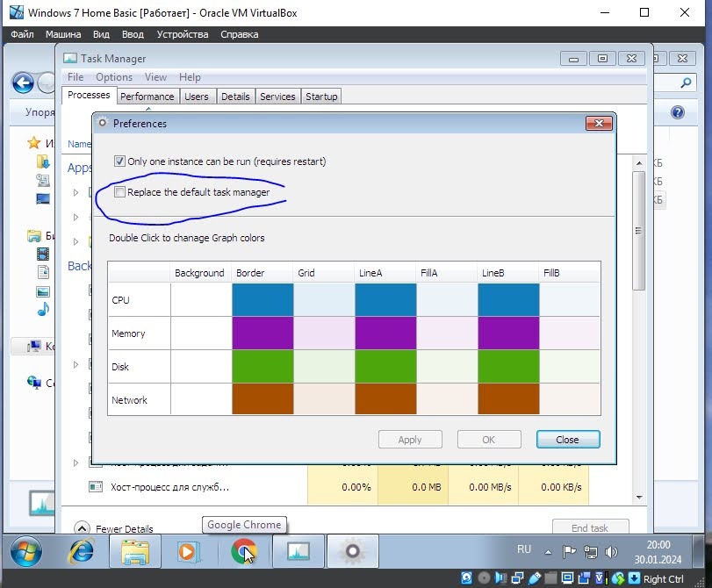This screenshot has width=712, height=588.
Task: Select the CPU Border blue swatch
Action: click(263, 299)
